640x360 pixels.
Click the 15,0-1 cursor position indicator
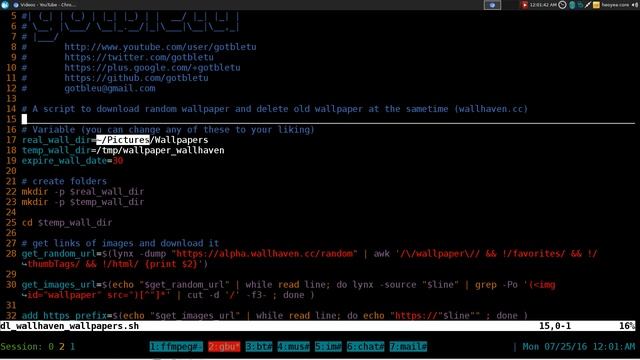click(555, 326)
